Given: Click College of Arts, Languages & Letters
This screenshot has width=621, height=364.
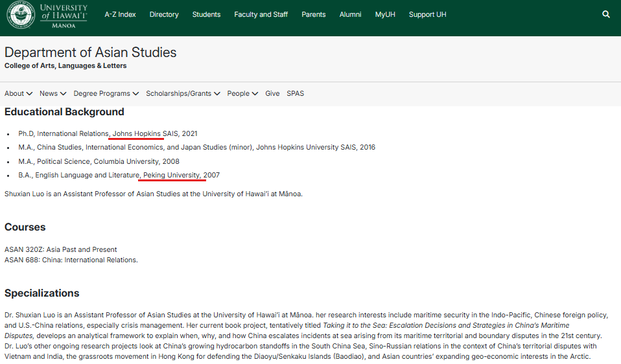Looking at the screenshot, I should coord(65,65).
